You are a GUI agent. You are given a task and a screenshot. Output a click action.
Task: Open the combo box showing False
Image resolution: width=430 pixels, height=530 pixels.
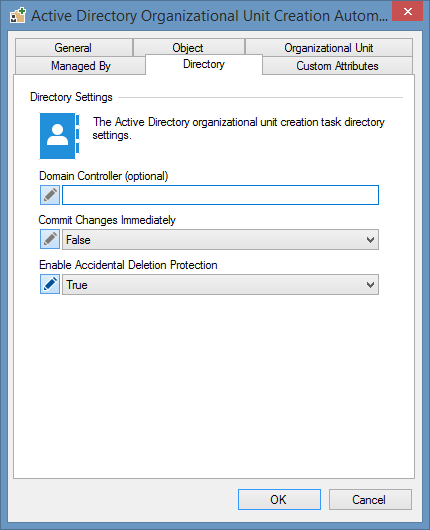pyautogui.click(x=220, y=240)
